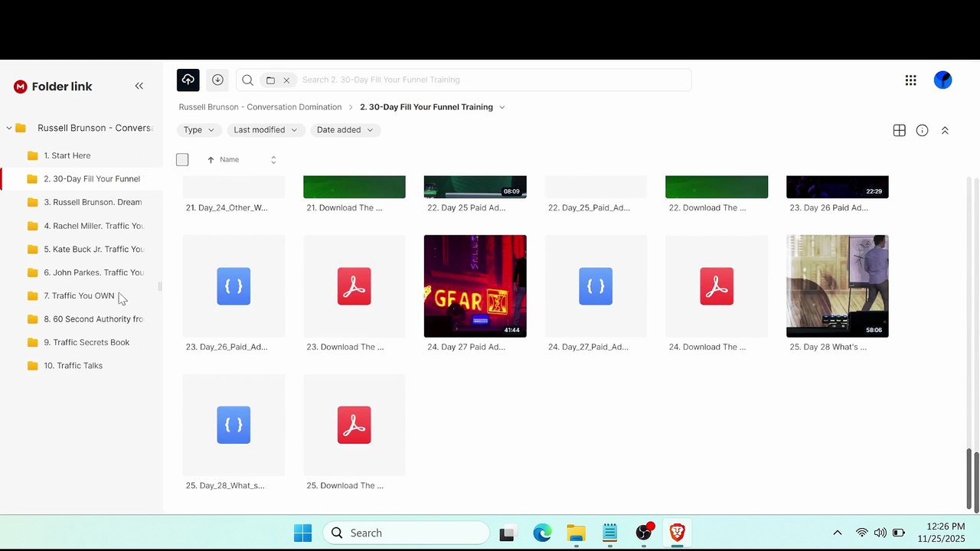Open the 25. Day 28 What's video thumbnail
980x551 pixels.
click(838, 286)
